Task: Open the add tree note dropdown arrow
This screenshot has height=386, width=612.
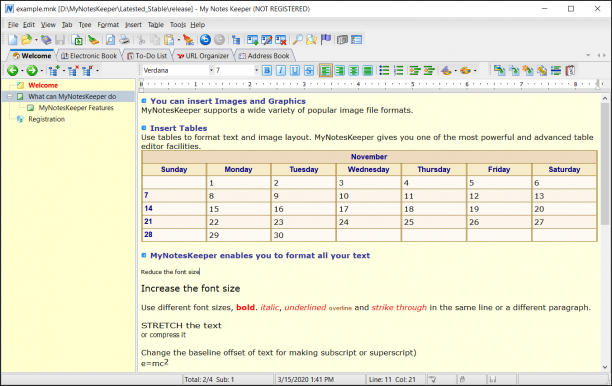Action: pyautogui.click(x=63, y=71)
